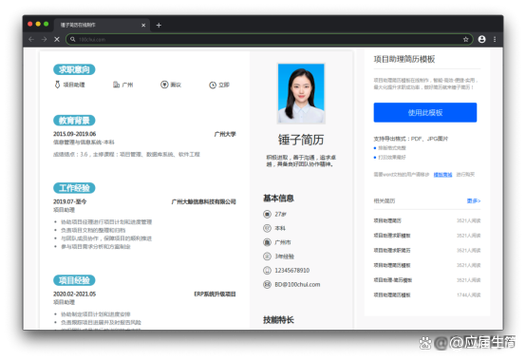The height and width of the screenshot is (361, 526).
Task: Click the 相关简历 label
Action: pyautogui.click(x=384, y=201)
